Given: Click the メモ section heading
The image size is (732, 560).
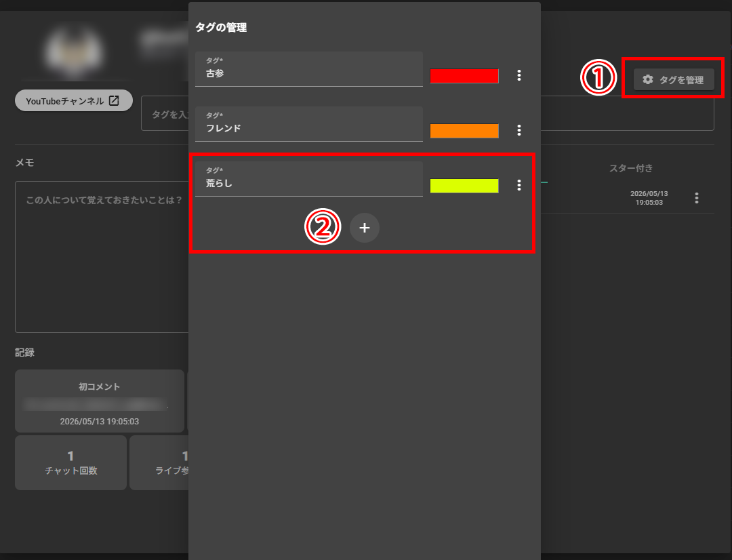Looking at the screenshot, I should [x=25, y=163].
